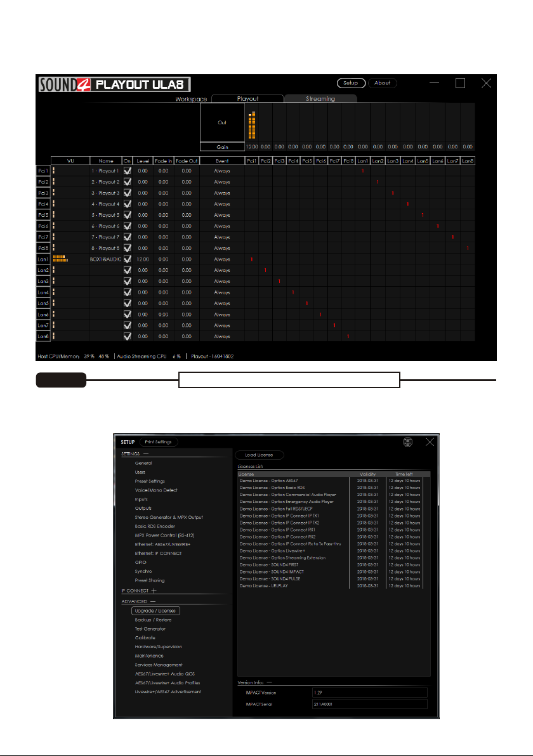The width and height of the screenshot is (533, 756).
Task: Toggle On checkbox for 5 - Playout 5
Action: [128, 215]
